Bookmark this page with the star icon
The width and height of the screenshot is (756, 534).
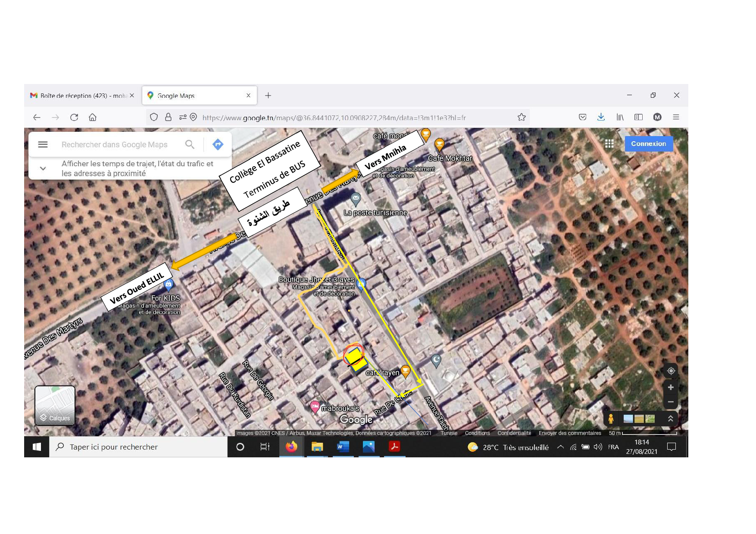click(522, 117)
